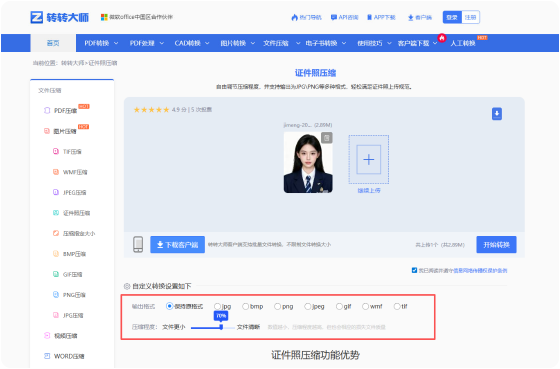Screen dimensions: 560x369
Task: Select gif output format radio
Action: (x=339, y=306)
